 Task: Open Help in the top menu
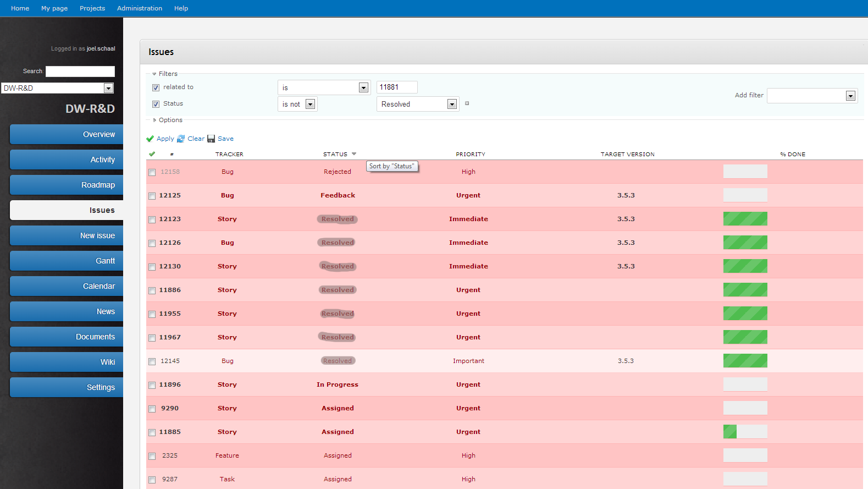(181, 8)
